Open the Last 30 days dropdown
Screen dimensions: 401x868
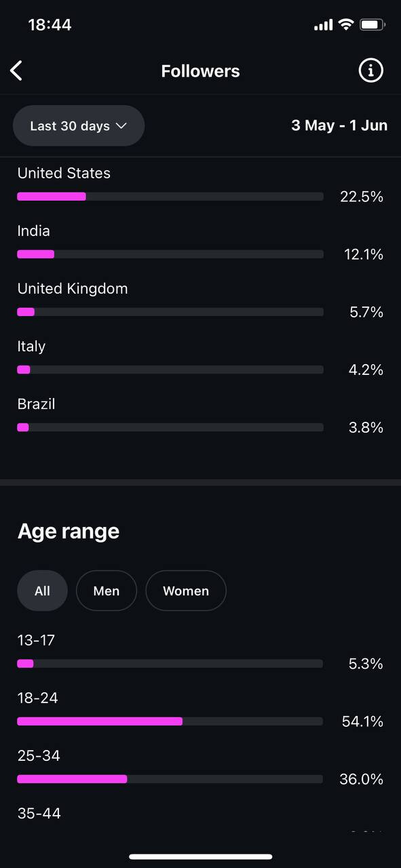click(79, 125)
